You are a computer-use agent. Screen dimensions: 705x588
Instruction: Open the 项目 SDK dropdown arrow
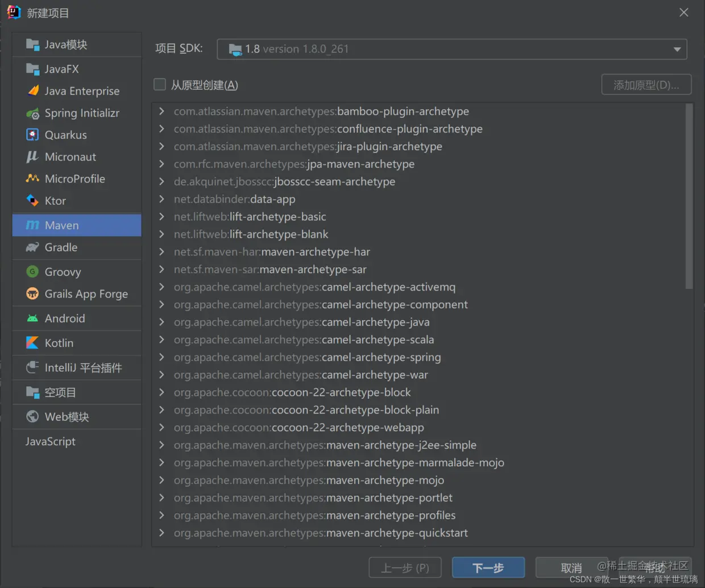[677, 49]
